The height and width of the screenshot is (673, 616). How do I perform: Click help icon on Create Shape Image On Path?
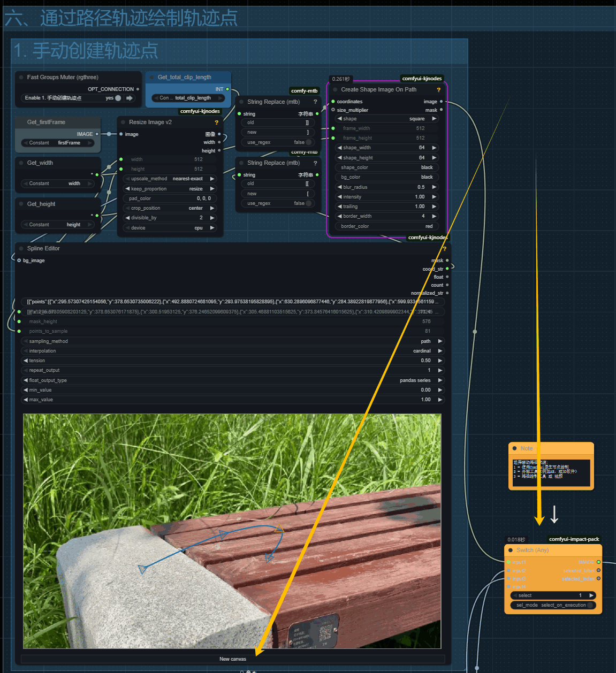[438, 90]
